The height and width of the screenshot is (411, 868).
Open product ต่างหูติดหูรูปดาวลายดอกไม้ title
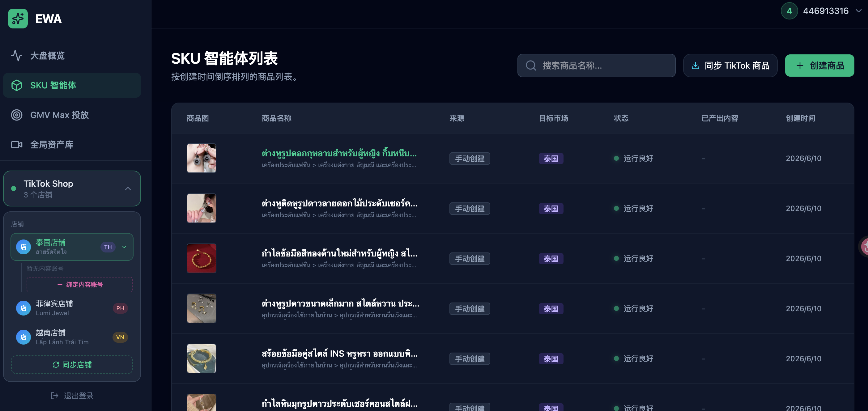coord(340,203)
